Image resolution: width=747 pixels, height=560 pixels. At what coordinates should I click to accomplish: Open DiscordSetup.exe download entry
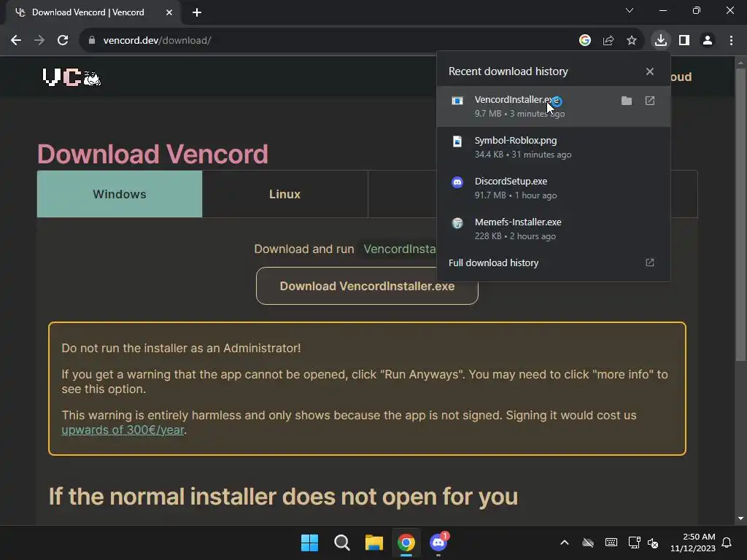pos(553,188)
